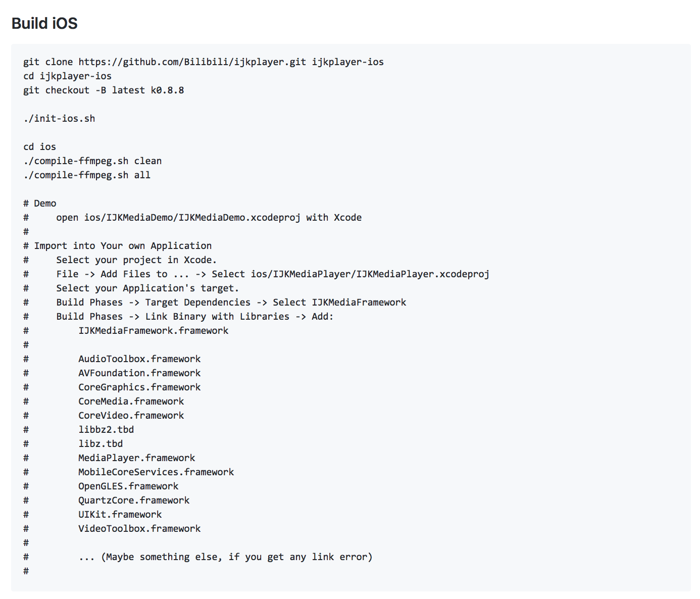The image size is (700, 599).
Task: Click the compile-ffmpeg.sh all line
Action: (x=87, y=175)
